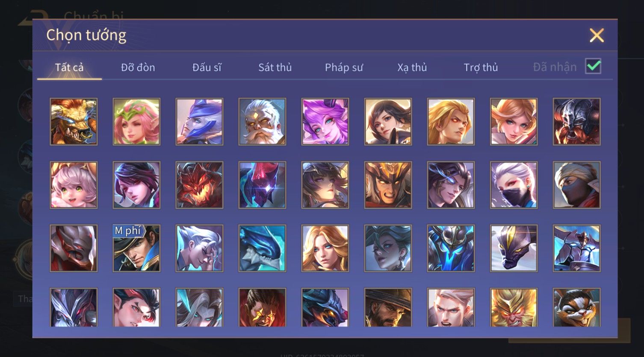Switch to the Xạ thủ tab
Screen dimensions: 644x357
(412, 67)
